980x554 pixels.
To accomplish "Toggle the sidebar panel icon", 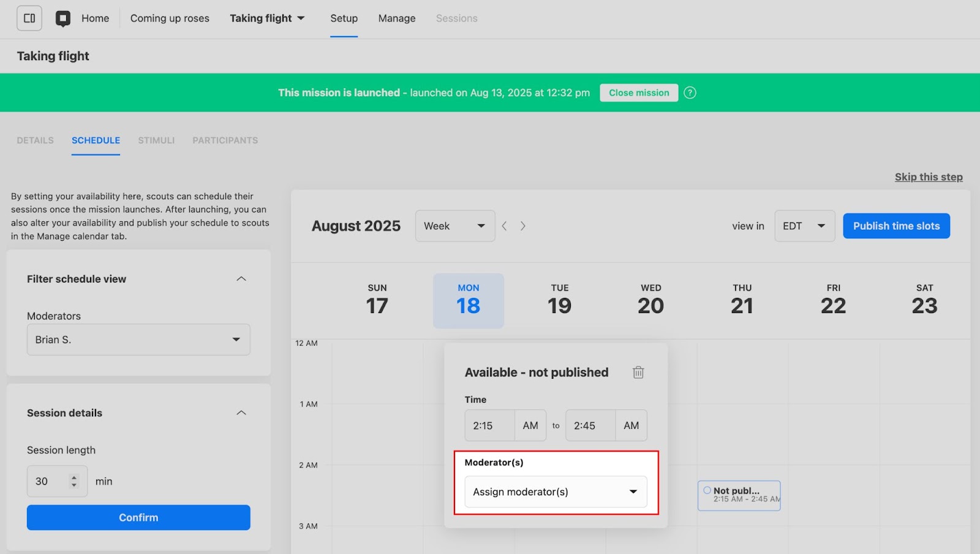I will (29, 18).
